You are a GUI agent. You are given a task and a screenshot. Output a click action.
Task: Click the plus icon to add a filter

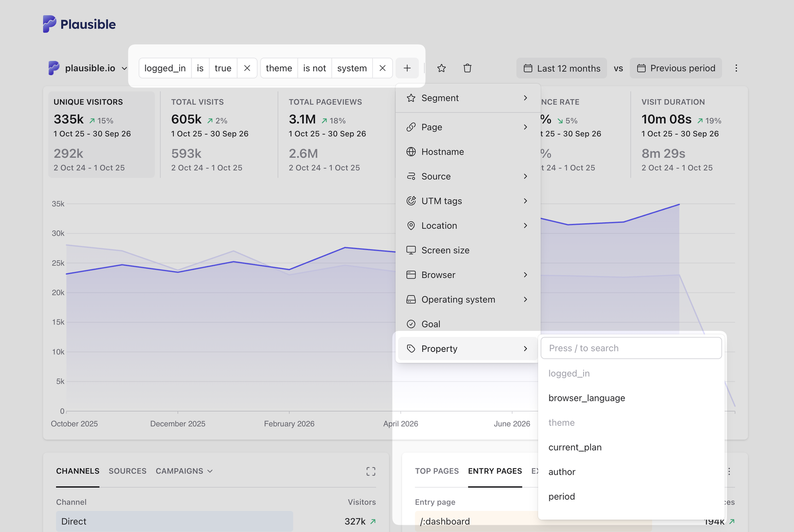pos(407,68)
